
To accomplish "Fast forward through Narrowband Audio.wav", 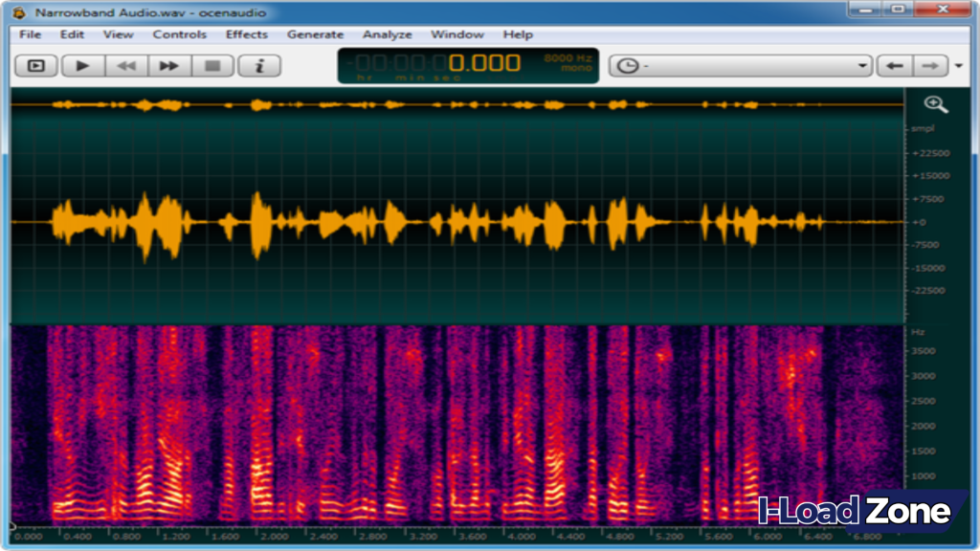I will click(168, 65).
